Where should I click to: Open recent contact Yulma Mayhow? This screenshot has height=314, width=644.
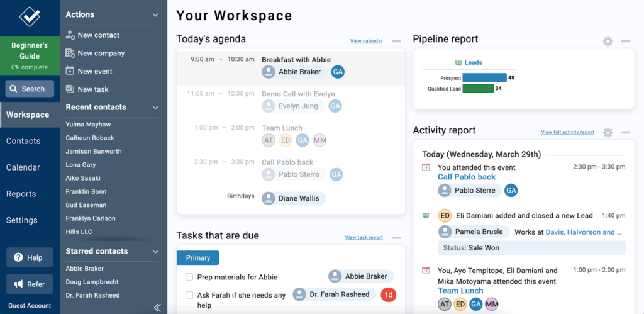pyautogui.click(x=88, y=124)
